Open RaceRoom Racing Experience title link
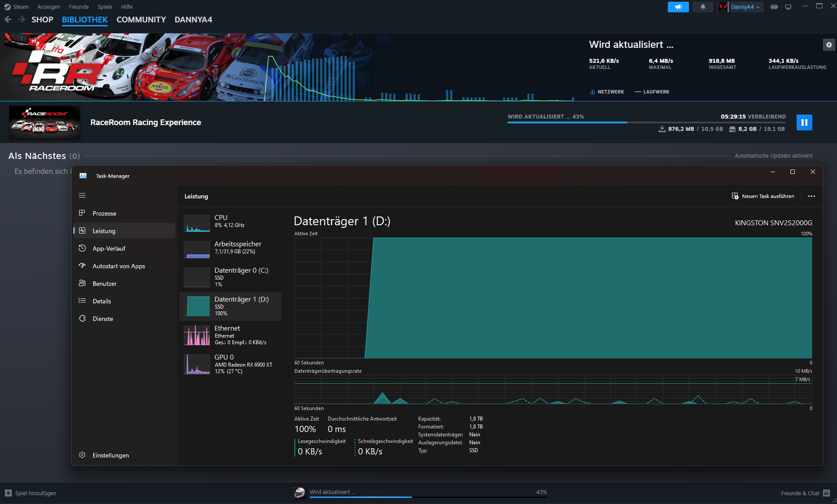This screenshot has width=837, height=504. click(x=145, y=122)
